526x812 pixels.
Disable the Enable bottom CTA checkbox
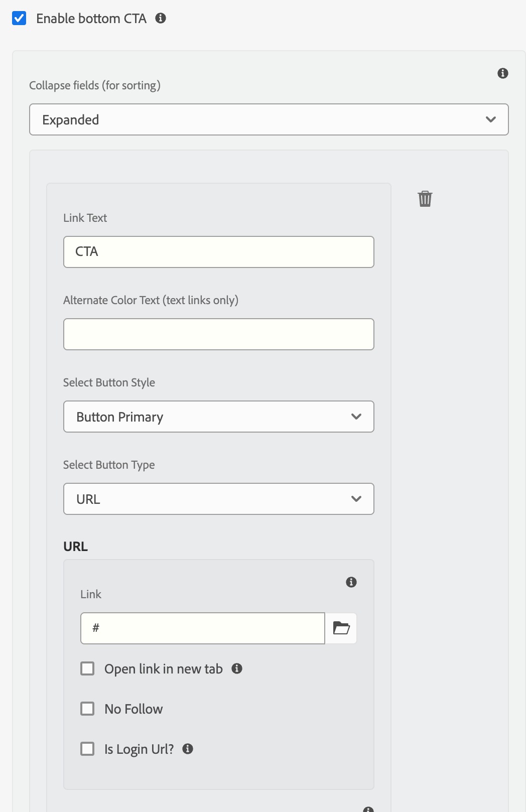[19, 18]
